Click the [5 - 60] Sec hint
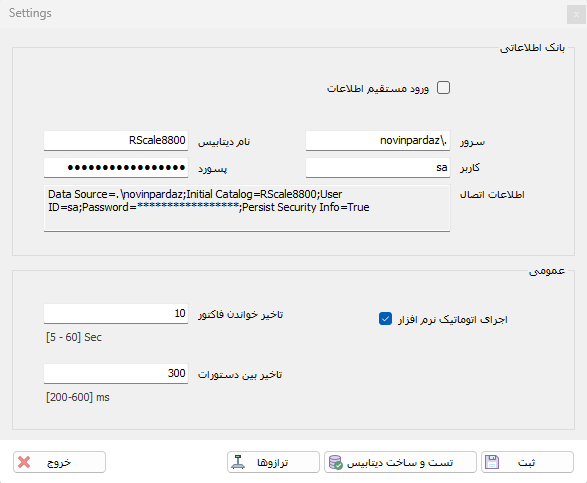Image resolution: width=587 pixels, height=483 pixels. coord(74,337)
